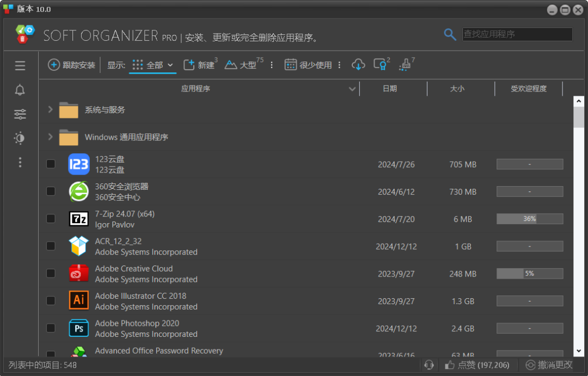Screen dimensions: 588x376
Task: Select the 新建 filter tab
Action: click(200, 64)
